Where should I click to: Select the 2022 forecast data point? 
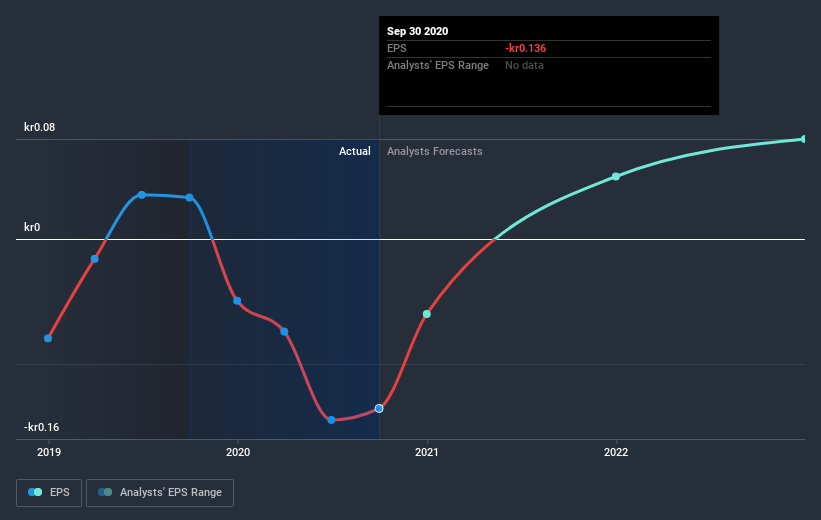coord(616,176)
